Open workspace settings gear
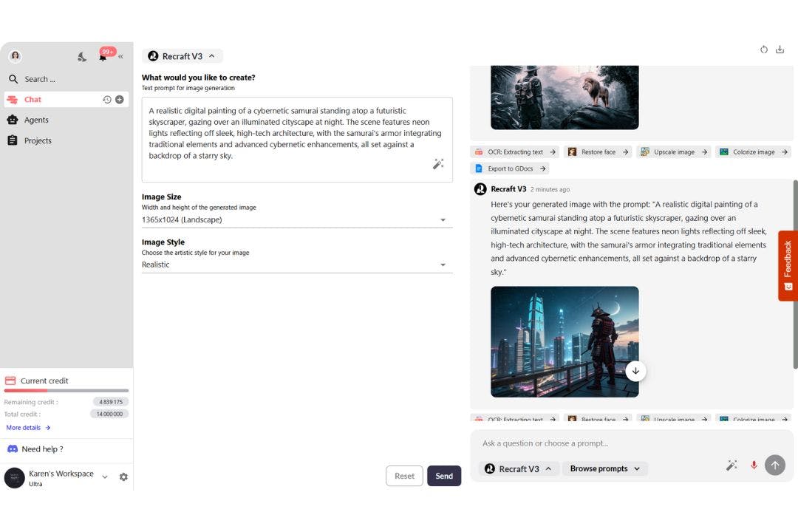This screenshot has width=798, height=532. tap(123, 477)
